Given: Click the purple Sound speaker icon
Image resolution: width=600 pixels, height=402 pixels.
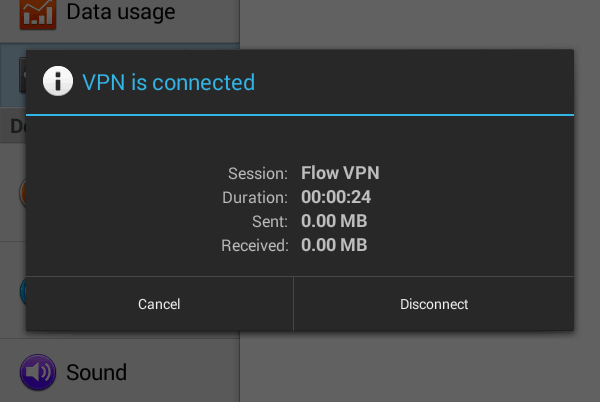Looking at the screenshot, I should click(37, 373).
